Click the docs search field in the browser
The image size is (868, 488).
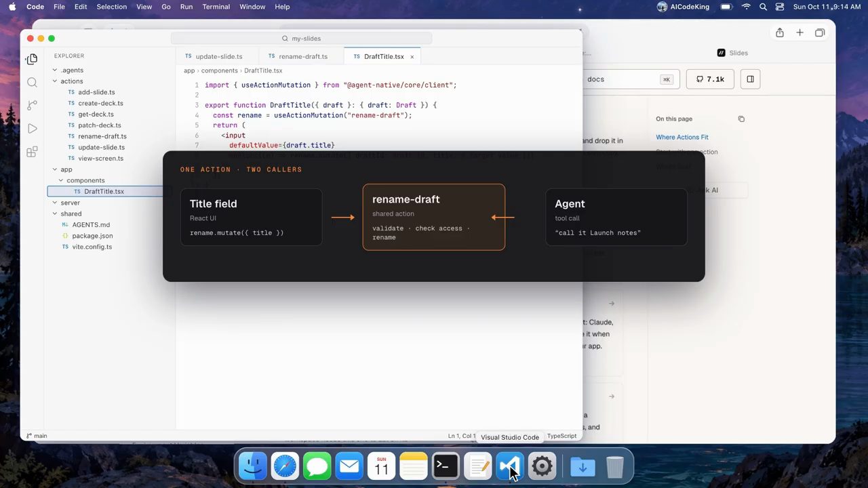pyautogui.click(x=630, y=79)
